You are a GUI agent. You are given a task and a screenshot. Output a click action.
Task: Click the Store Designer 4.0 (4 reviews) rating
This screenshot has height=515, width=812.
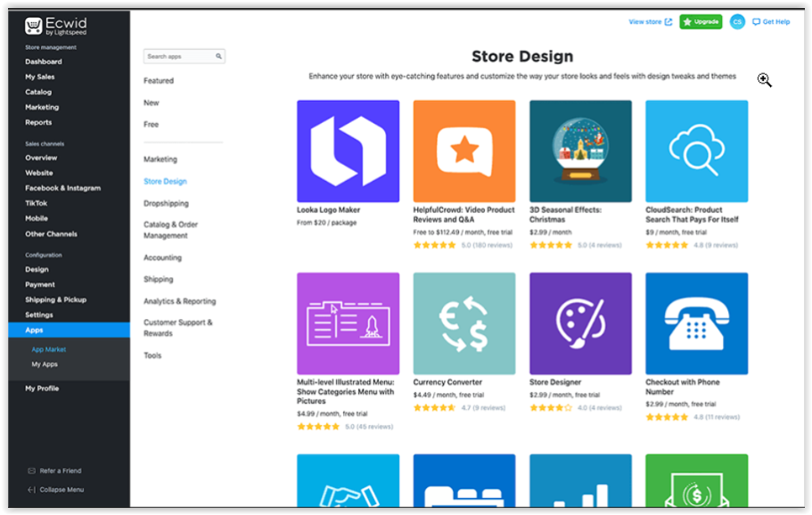tap(575, 408)
